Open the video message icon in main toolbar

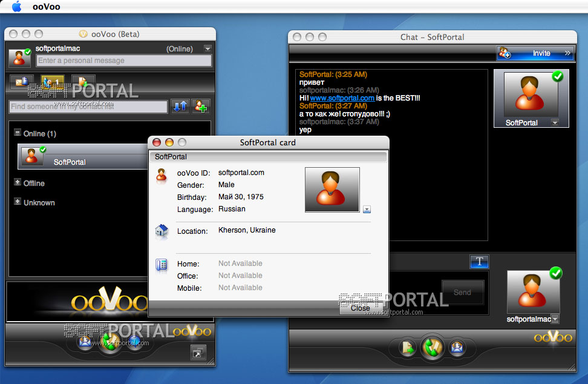click(22, 81)
